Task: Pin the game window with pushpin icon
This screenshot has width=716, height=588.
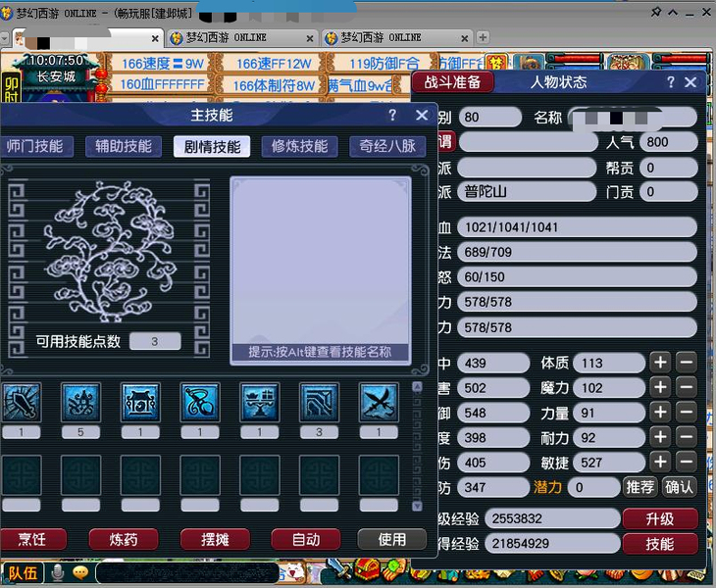Action: [x=656, y=12]
